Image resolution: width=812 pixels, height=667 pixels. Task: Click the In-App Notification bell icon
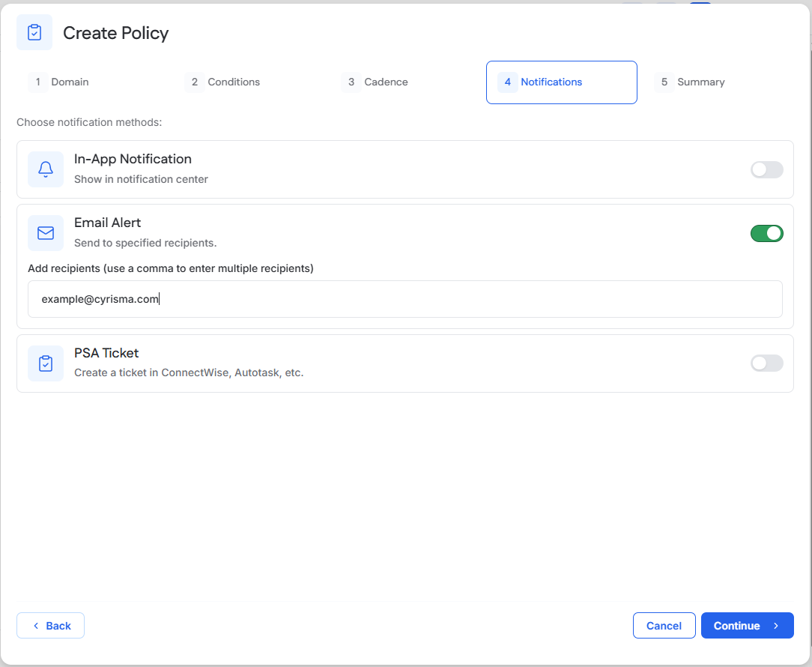(46, 169)
